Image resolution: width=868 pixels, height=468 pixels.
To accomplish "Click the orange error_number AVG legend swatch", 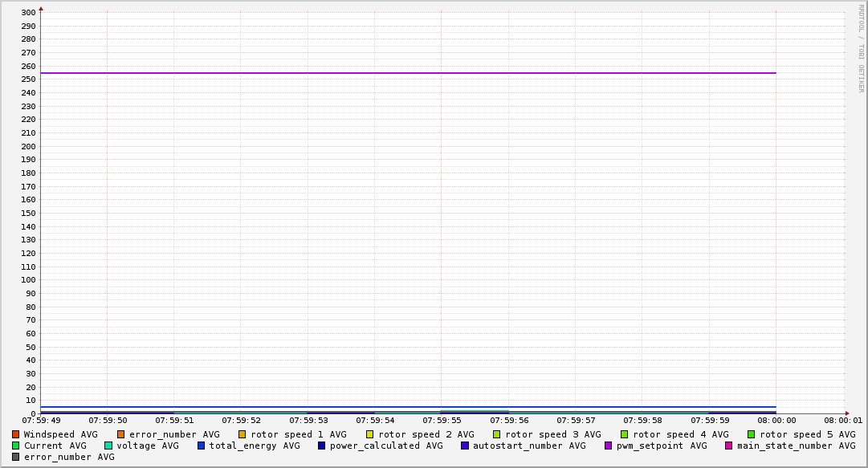I will (x=121, y=434).
